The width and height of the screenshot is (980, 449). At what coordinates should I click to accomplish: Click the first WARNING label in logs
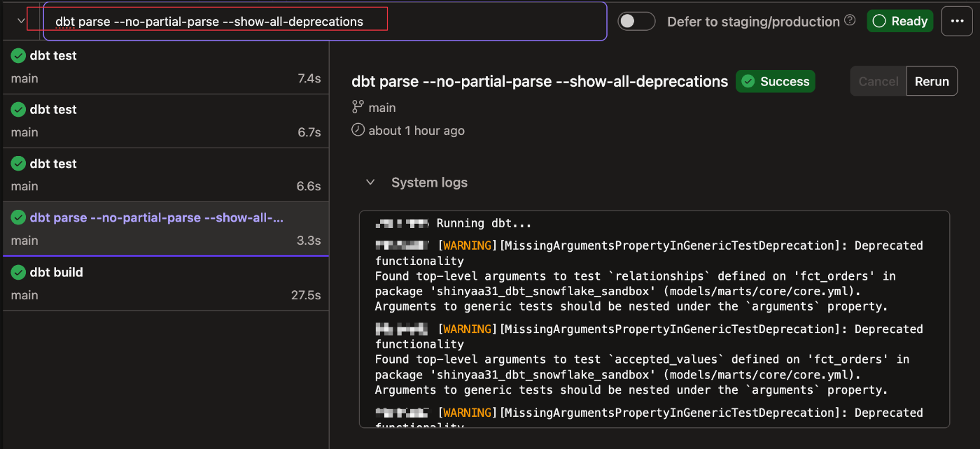[x=467, y=245]
